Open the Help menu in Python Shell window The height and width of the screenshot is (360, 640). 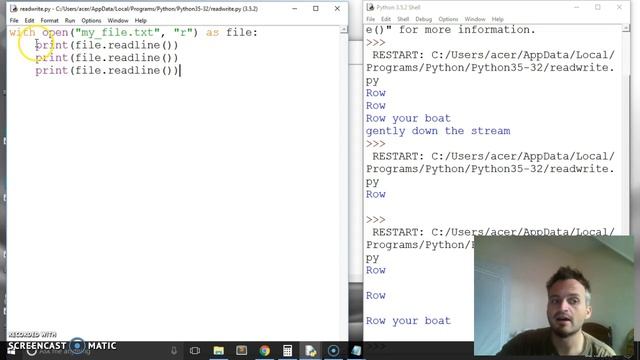pos(497,19)
